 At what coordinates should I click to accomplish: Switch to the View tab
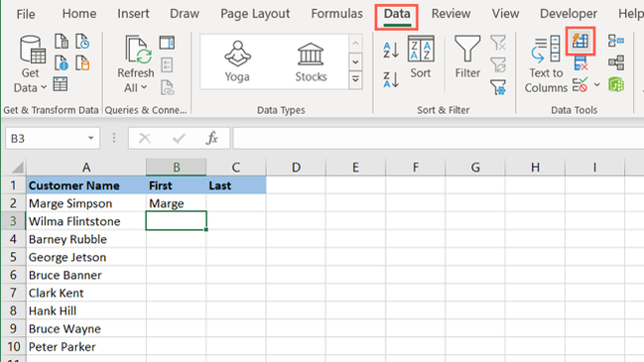[505, 14]
